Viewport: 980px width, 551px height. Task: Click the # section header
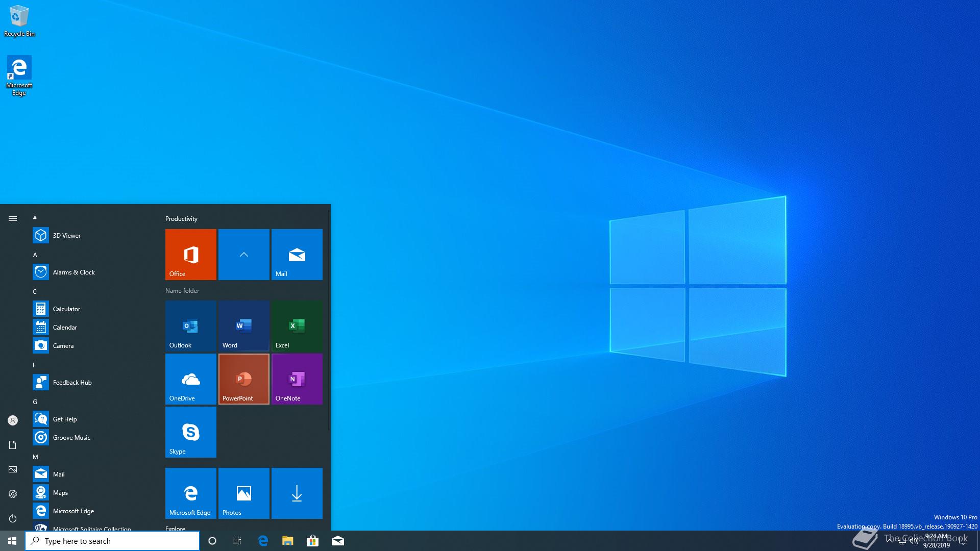[35, 218]
